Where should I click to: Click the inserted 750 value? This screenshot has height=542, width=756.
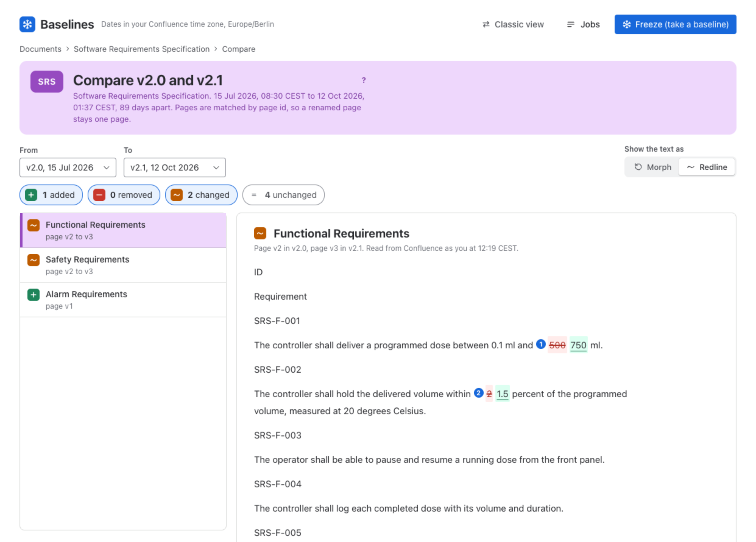click(x=578, y=345)
